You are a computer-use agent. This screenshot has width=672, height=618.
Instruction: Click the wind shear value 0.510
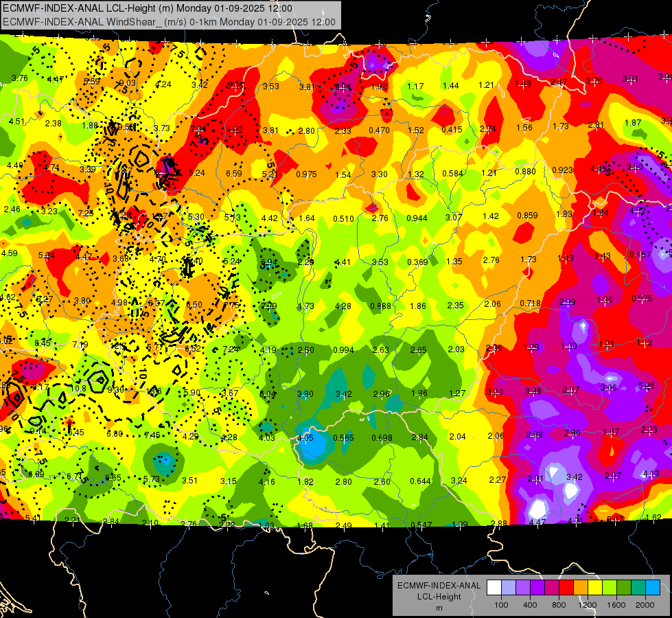344,219
